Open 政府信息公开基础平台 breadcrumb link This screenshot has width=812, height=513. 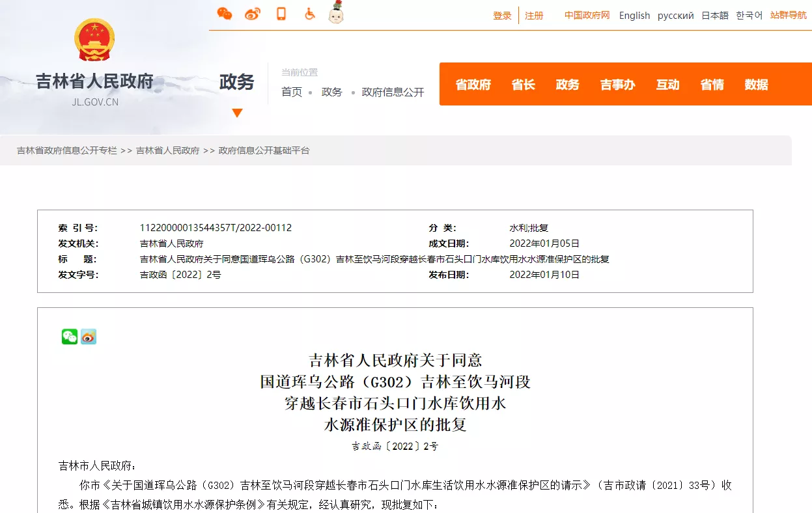pyautogui.click(x=264, y=150)
